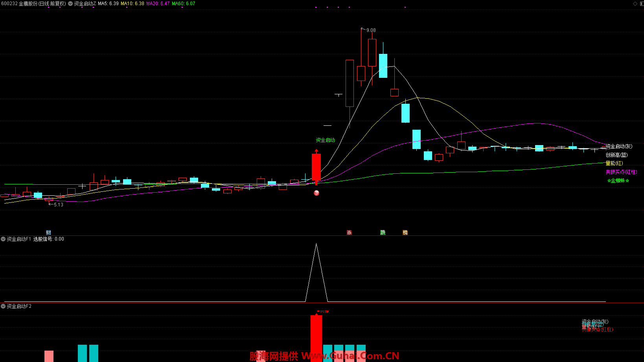Click the white signal spike peak in F1 panel

click(x=316, y=244)
